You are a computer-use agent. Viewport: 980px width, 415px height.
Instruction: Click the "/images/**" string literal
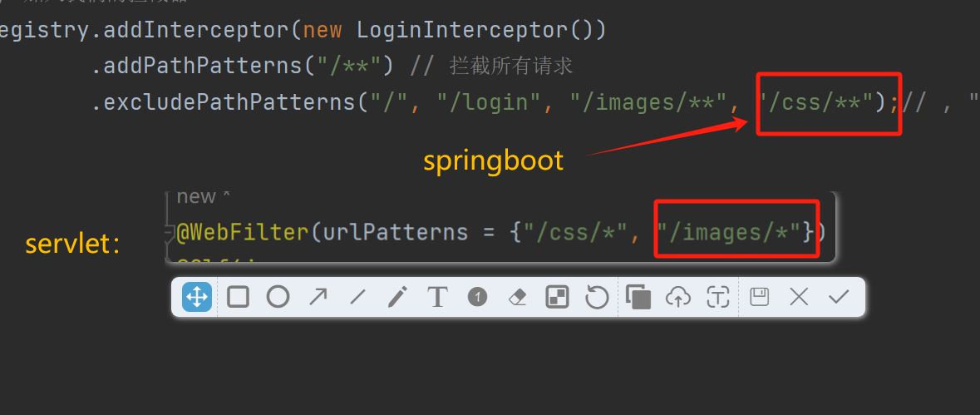[650, 101]
